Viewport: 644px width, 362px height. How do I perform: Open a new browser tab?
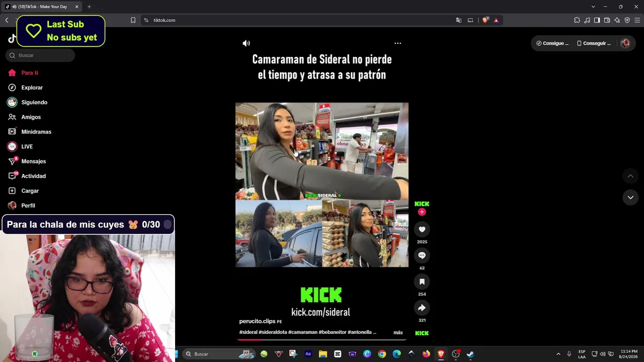pos(89,7)
